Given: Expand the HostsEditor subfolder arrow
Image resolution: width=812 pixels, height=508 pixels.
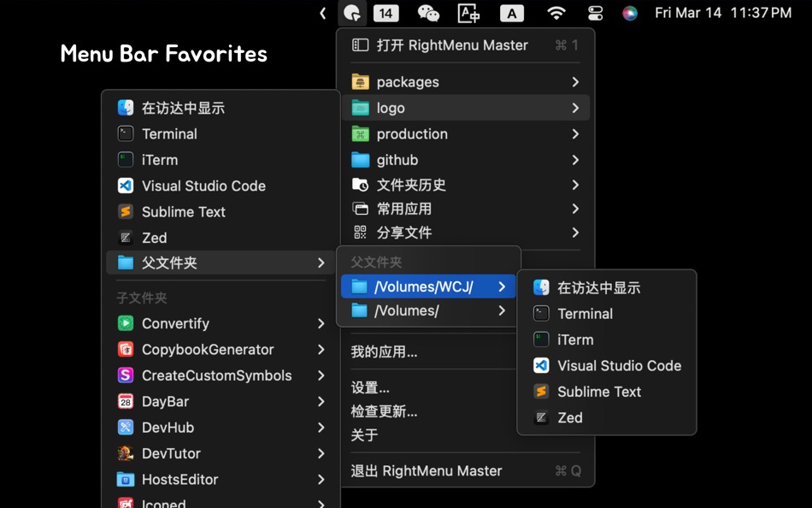Looking at the screenshot, I should coord(321,479).
